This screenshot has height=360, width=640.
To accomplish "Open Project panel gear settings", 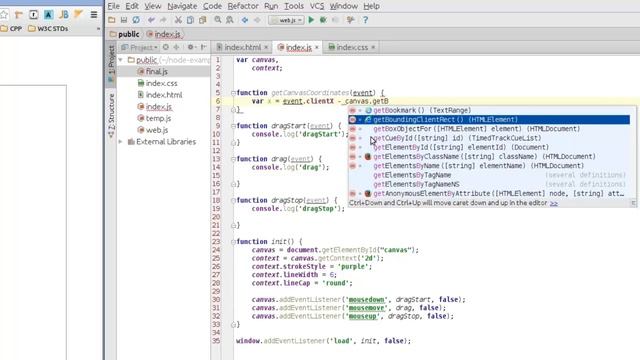I will coord(191,47).
